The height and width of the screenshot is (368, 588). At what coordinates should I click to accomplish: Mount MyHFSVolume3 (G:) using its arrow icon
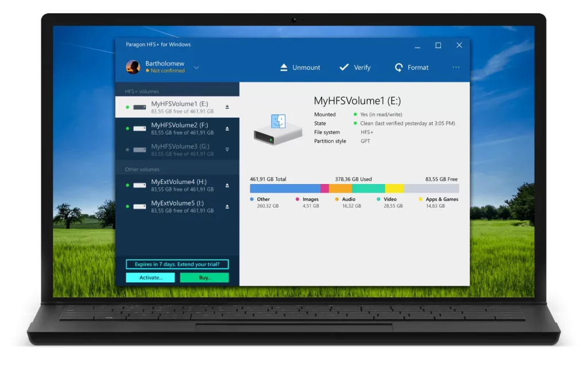227,149
